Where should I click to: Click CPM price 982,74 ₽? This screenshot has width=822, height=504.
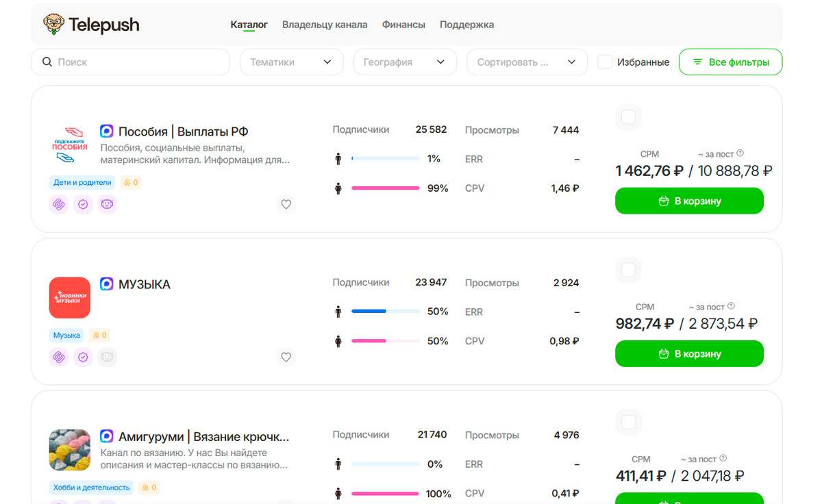(x=645, y=324)
